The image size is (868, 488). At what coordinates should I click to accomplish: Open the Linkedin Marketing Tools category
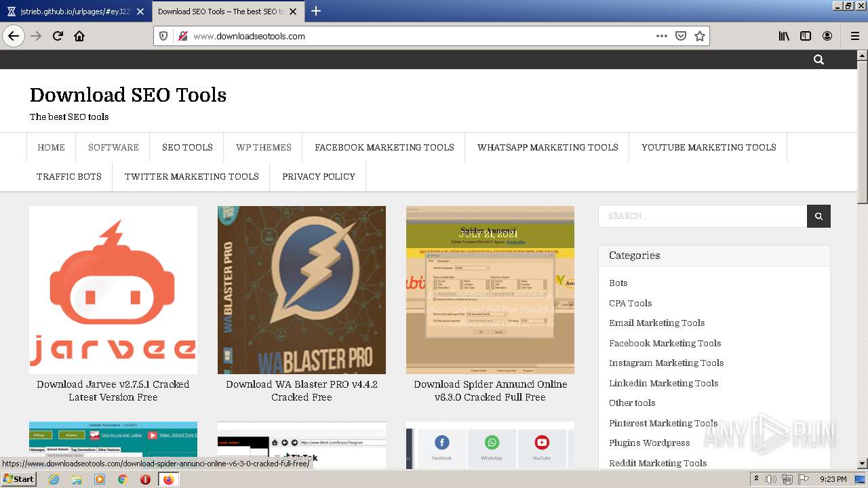pyautogui.click(x=663, y=383)
